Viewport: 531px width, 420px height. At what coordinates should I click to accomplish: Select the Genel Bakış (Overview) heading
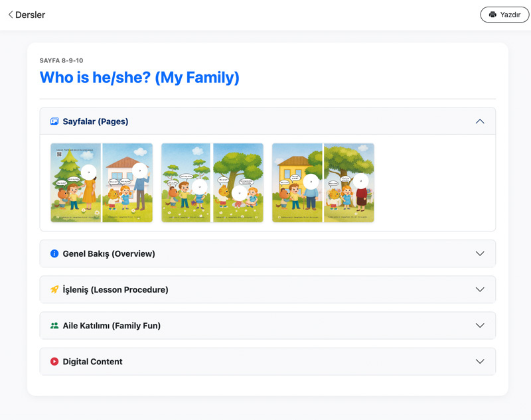[x=109, y=253]
